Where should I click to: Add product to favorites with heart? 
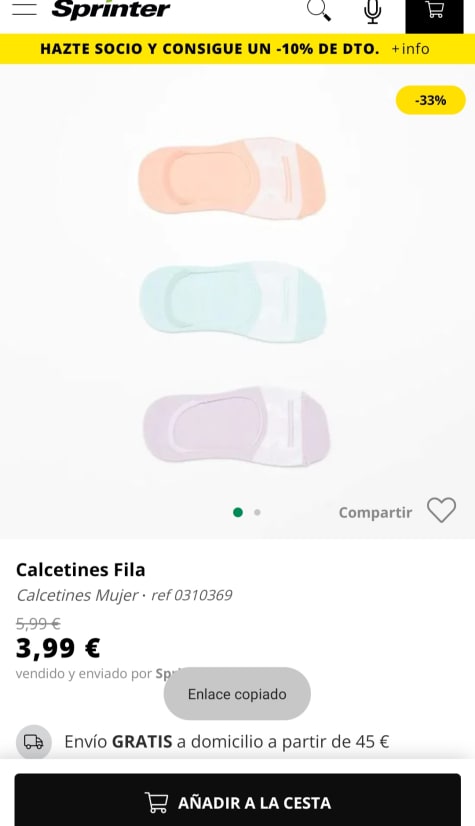tap(441, 510)
